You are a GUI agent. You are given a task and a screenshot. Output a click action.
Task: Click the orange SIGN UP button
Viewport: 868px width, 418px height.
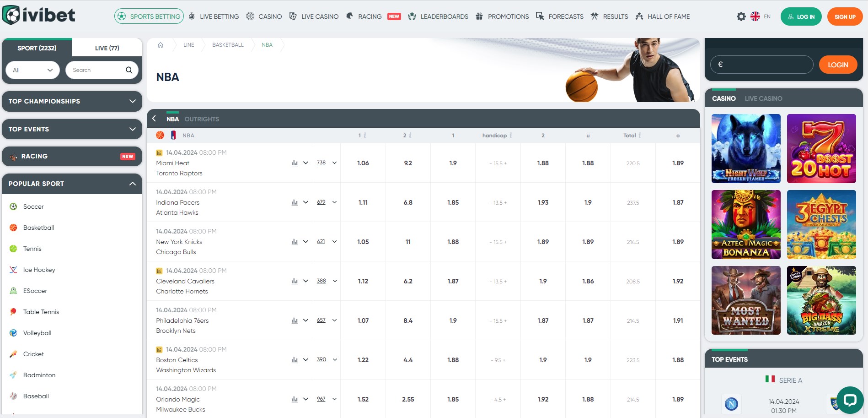tap(845, 16)
